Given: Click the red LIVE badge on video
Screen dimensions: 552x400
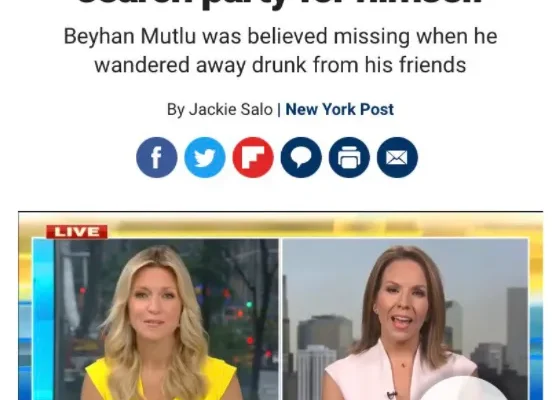Looking at the screenshot, I should tap(77, 232).
